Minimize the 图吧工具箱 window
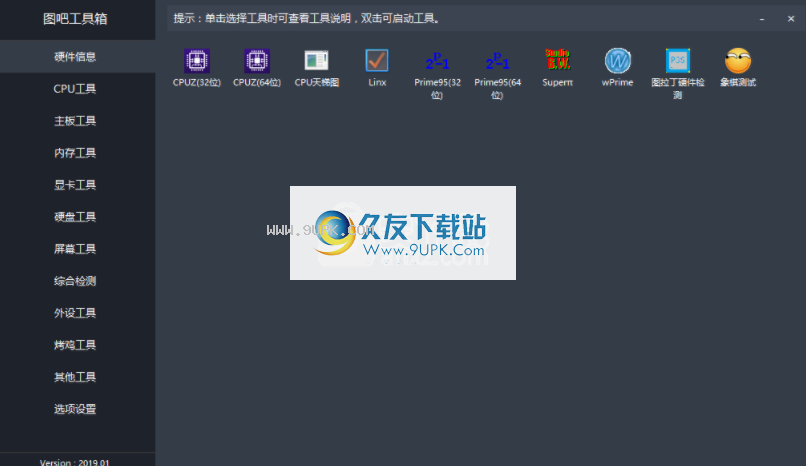The image size is (806, 466). [x=762, y=19]
